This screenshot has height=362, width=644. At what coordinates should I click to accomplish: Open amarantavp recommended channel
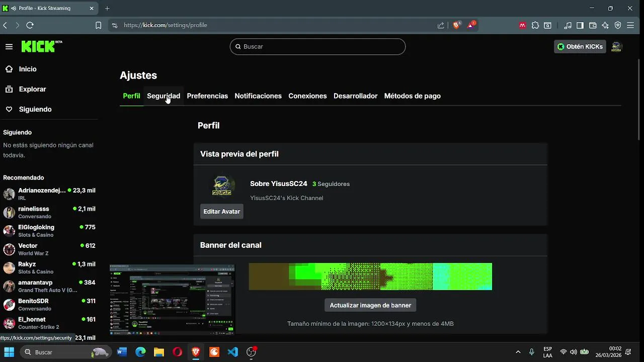click(49, 286)
